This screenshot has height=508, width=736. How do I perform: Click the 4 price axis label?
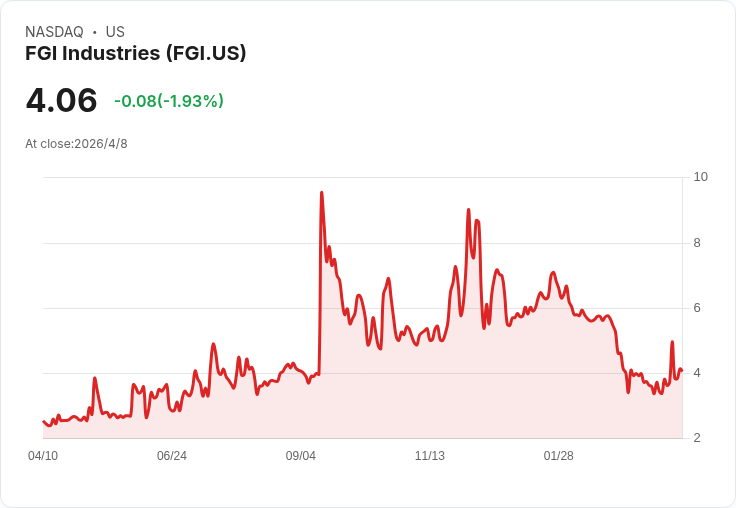click(x=697, y=373)
